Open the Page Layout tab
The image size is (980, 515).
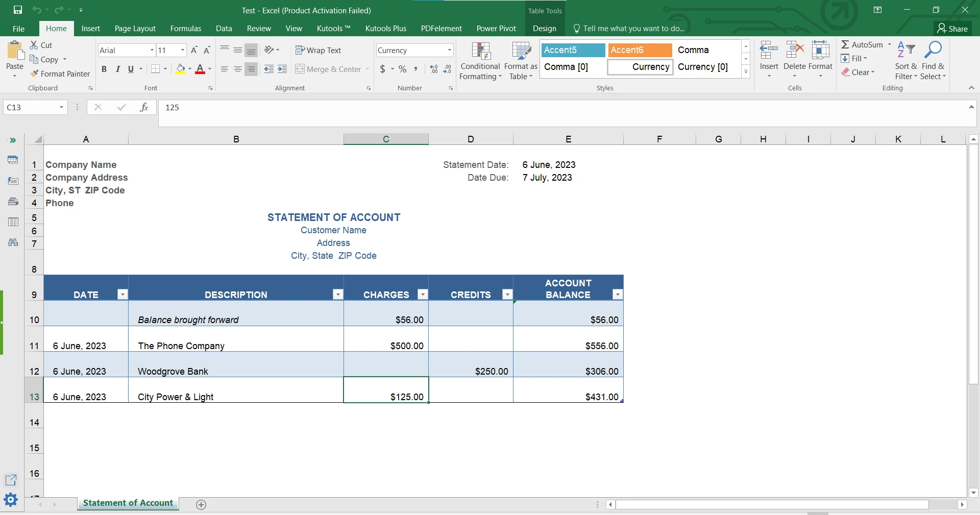coord(135,29)
